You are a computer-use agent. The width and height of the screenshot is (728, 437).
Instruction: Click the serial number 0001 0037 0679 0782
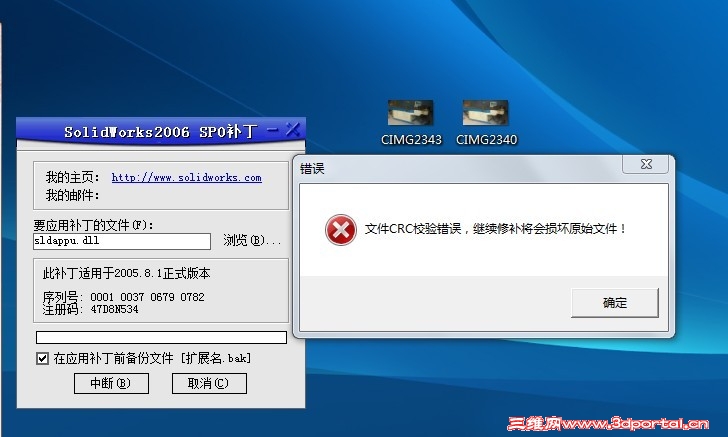[x=147, y=297]
